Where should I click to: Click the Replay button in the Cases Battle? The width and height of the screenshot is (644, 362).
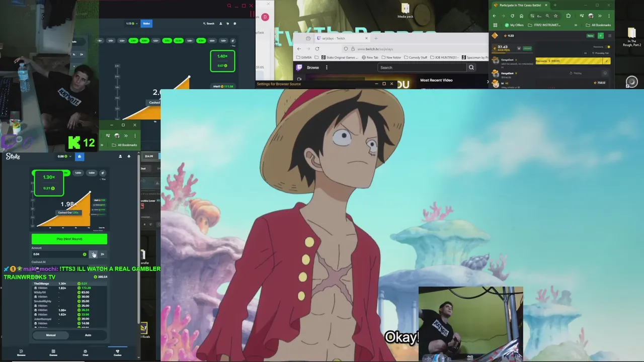(x=576, y=73)
